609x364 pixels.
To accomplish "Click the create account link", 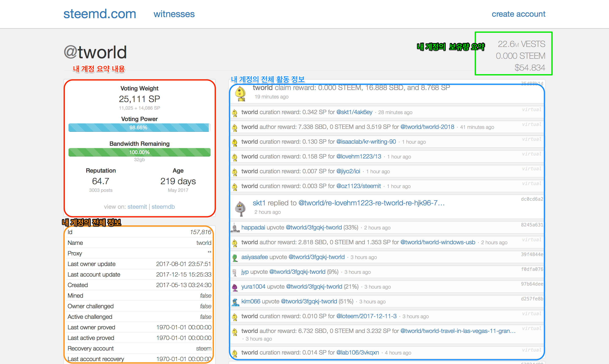I will point(518,14).
